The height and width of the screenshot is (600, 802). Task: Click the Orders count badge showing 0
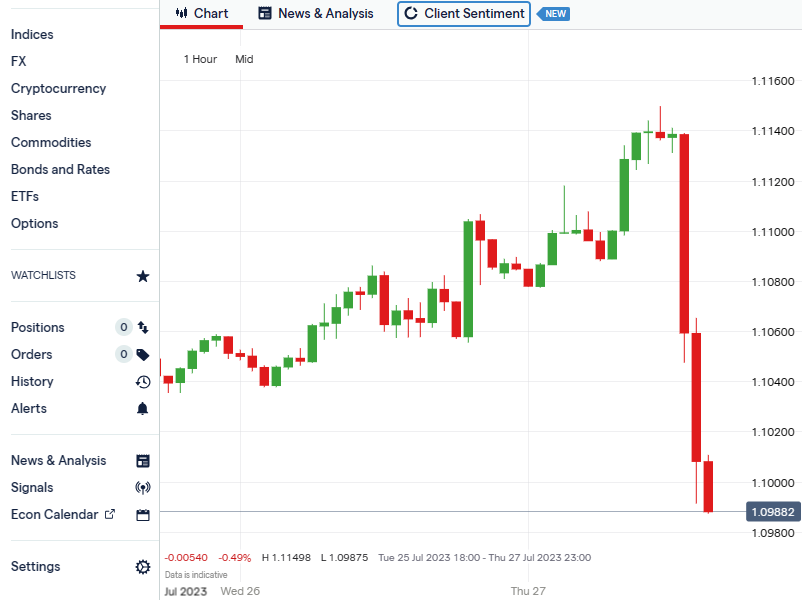tap(124, 354)
